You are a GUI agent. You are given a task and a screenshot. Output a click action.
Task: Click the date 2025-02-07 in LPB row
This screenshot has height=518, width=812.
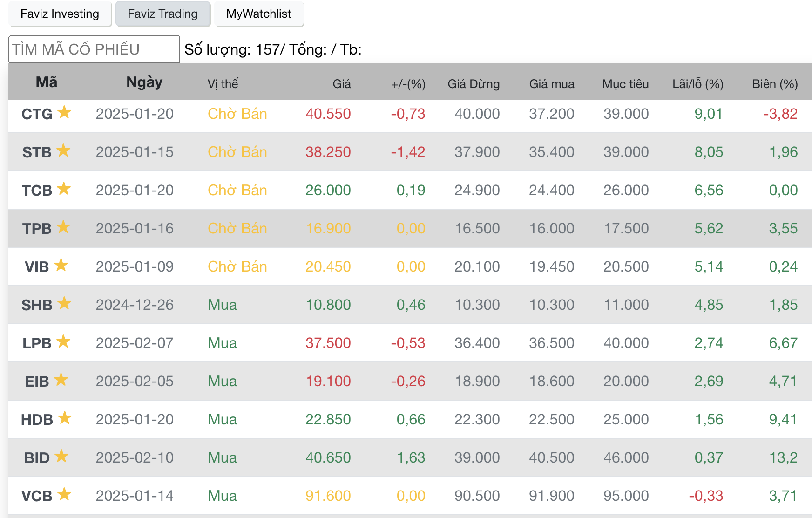coord(135,343)
